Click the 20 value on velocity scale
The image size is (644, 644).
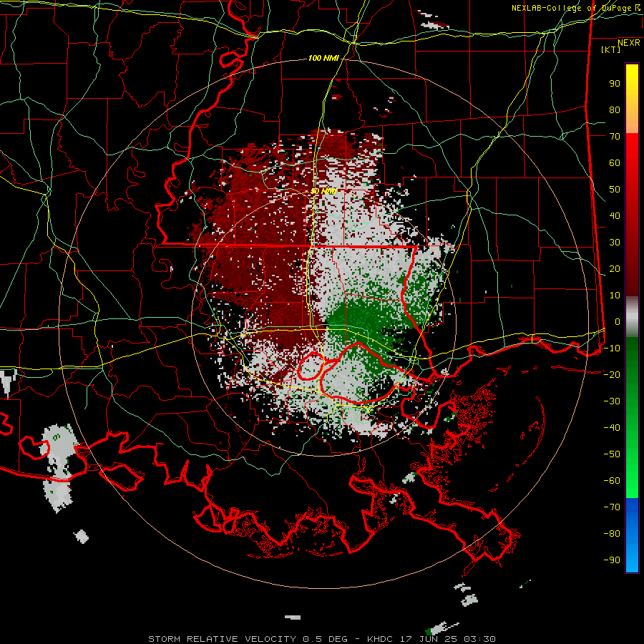(x=615, y=268)
